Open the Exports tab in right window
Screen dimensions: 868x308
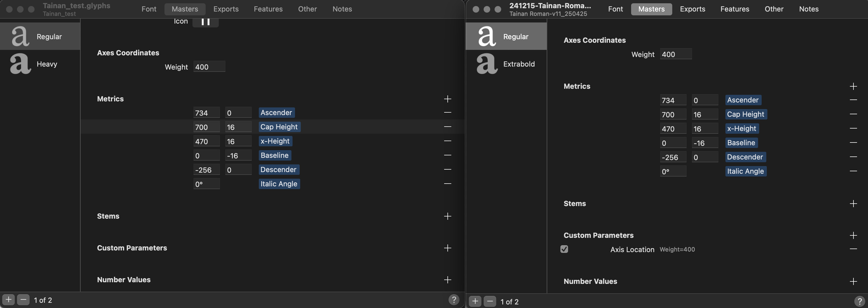pos(692,9)
